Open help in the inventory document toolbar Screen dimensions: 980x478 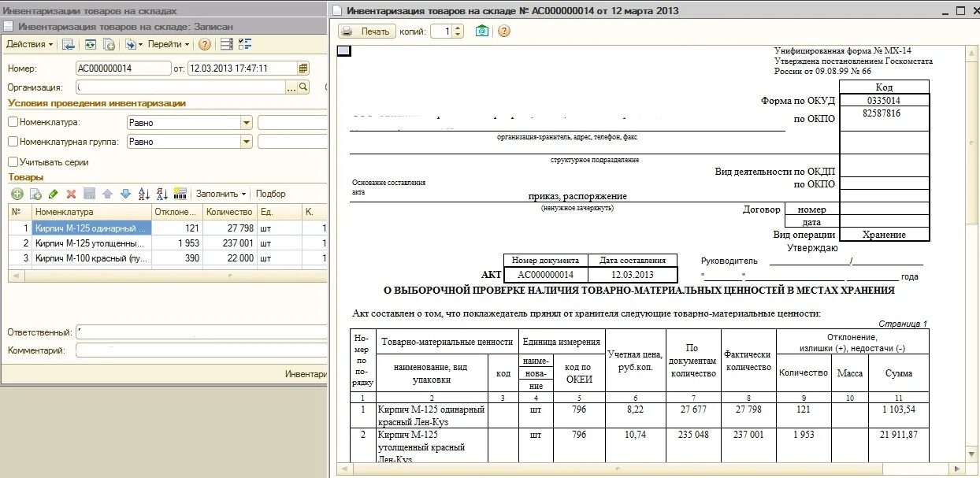coord(205,44)
